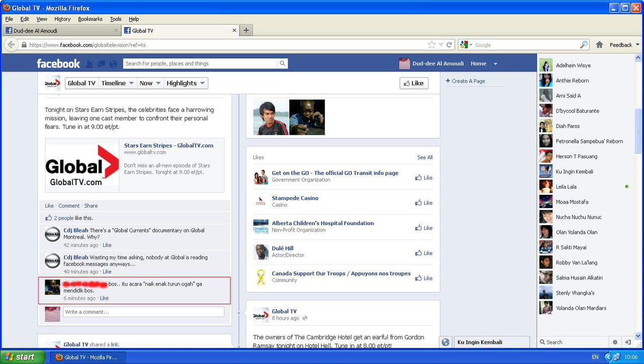Viewport: 644px width, 364px height.
Task: Open account menu arrow beside Home
Action: [495, 64]
